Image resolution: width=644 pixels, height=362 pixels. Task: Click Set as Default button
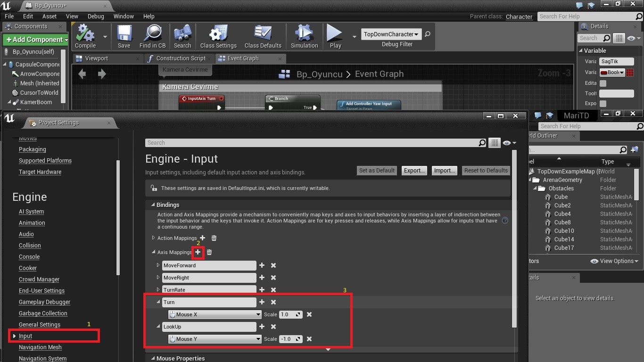[x=377, y=171]
